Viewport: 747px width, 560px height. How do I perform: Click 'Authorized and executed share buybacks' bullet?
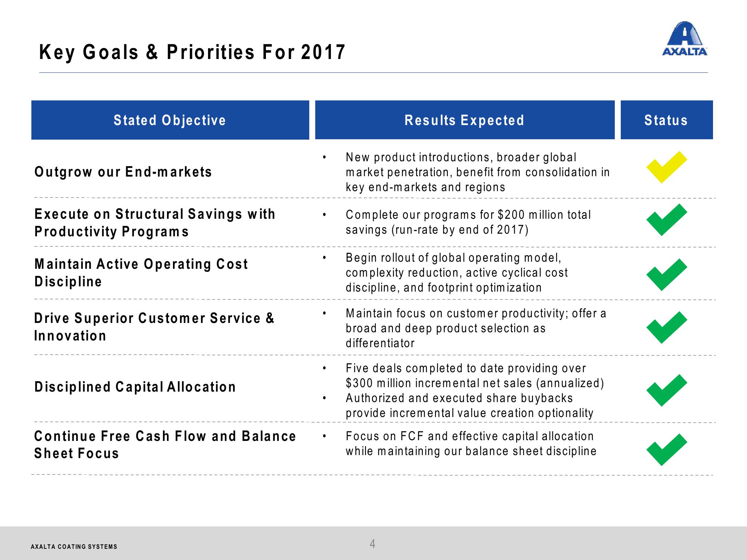(x=469, y=405)
